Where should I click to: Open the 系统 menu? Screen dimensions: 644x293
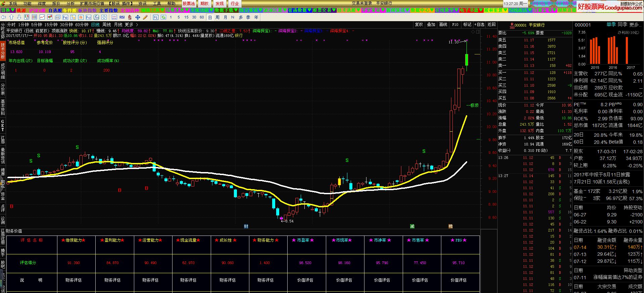13,3
